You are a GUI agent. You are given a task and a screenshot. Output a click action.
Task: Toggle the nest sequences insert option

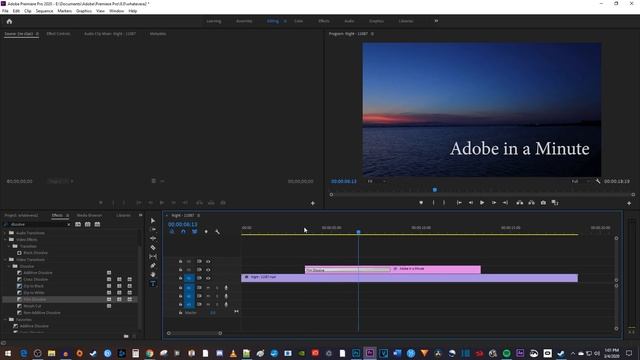point(172,232)
